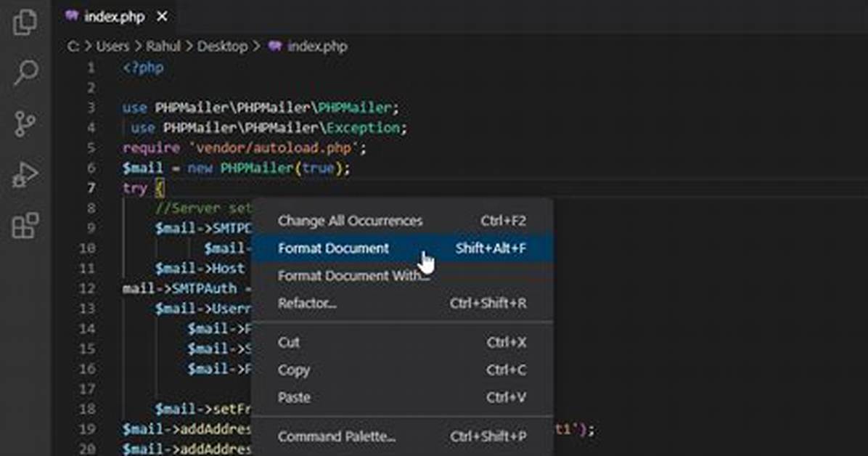Click the PHPMailer class name on line 3
Image resolution: width=868 pixels, height=456 pixels.
pos(354,107)
